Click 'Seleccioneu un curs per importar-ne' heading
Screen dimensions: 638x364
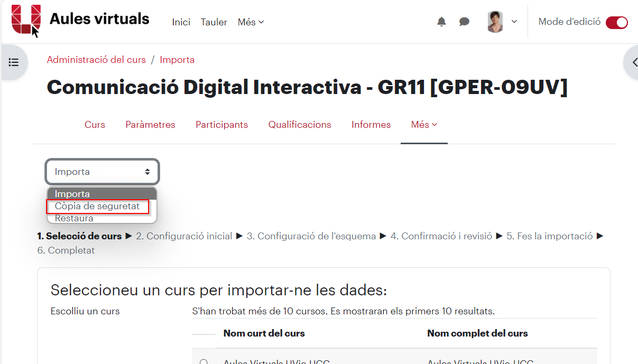click(x=219, y=290)
